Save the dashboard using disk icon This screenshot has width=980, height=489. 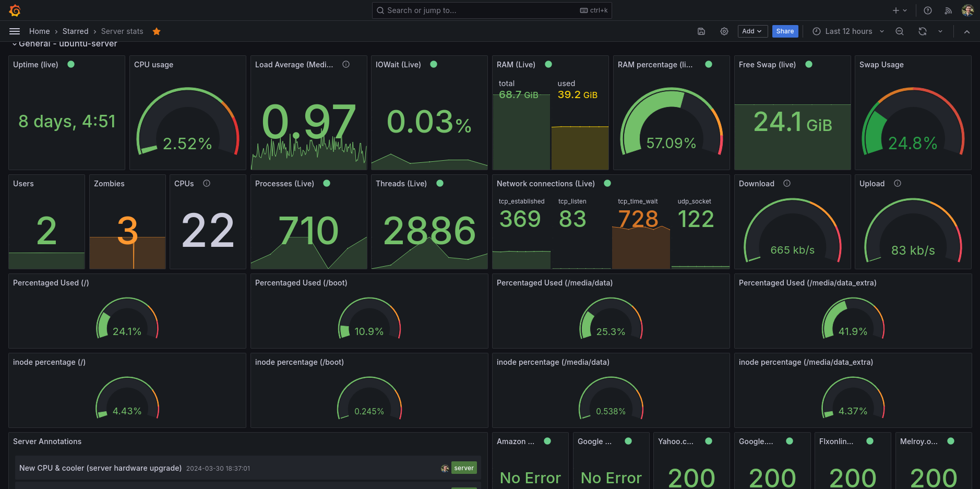(701, 31)
